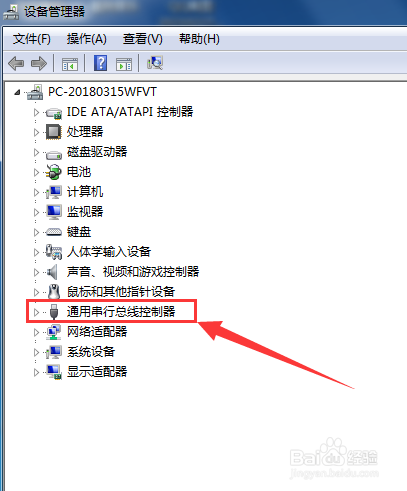Screen dimensions: 407x491
Task: Collapse the PC-20180315WFVT root node
Action: point(17,92)
